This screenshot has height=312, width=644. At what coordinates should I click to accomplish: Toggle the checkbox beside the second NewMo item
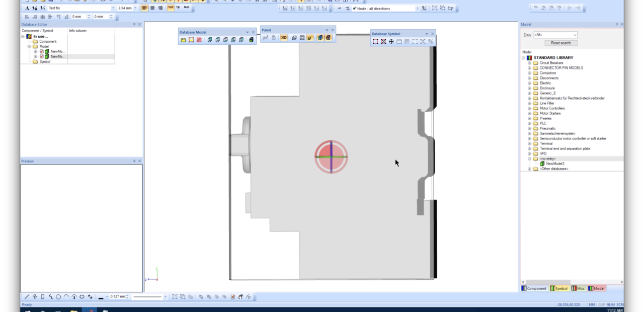[x=42, y=56]
